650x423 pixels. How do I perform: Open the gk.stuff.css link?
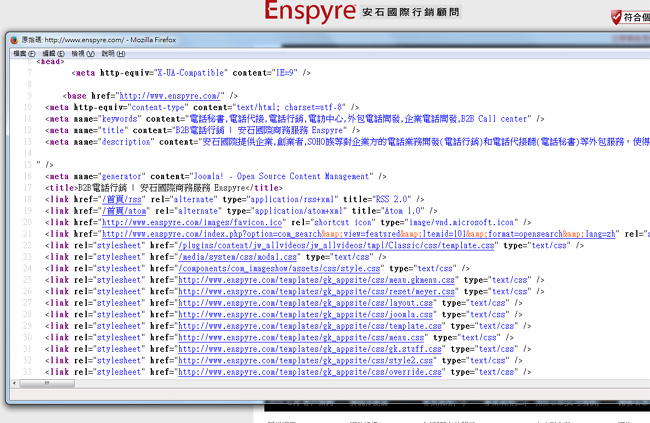tap(310, 349)
